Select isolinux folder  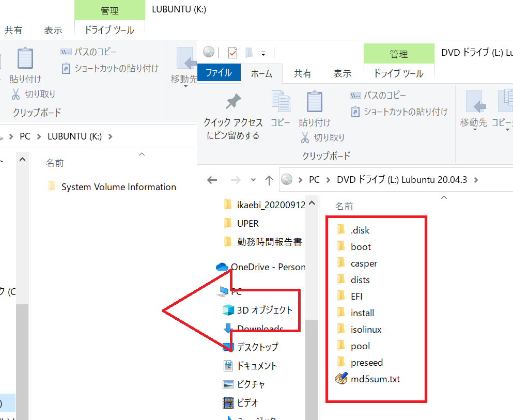click(359, 329)
